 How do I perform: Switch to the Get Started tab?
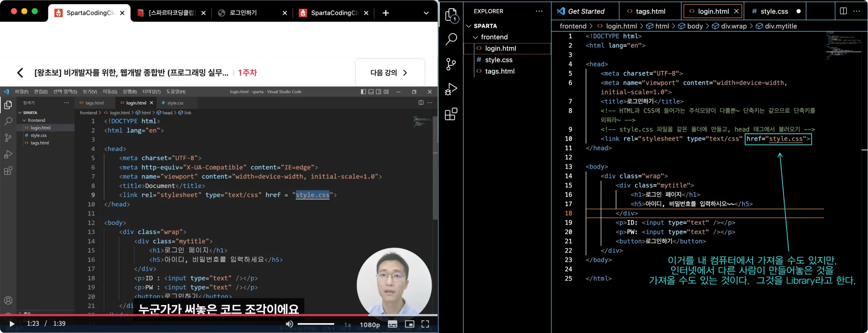pos(586,11)
